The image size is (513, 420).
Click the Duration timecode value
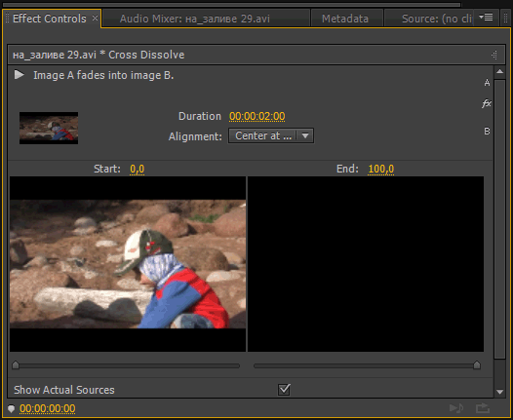(x=257, y=116)
